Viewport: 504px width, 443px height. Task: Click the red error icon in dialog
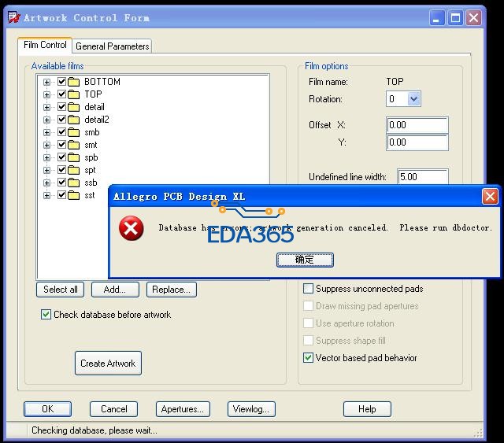[132, 228]
